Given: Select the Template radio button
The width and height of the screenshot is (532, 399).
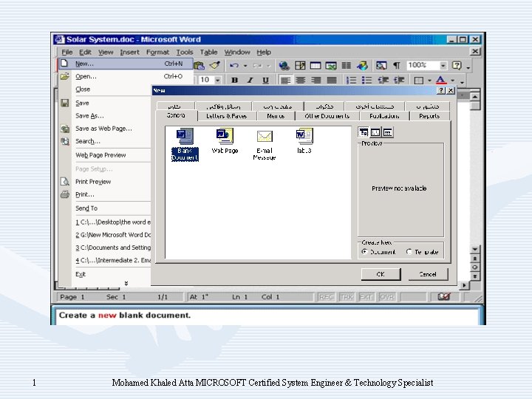Looking at the screenshot, I should [x=409, y=252].
